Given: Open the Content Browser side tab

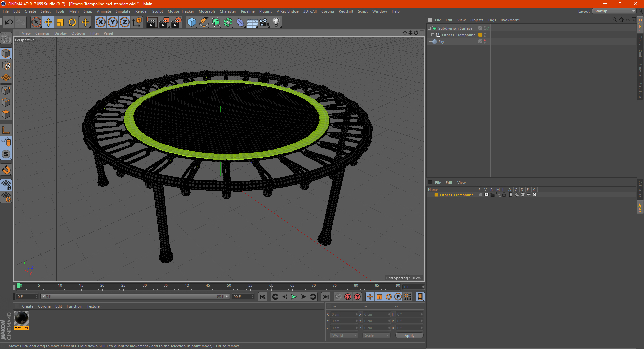Looking at the screenshot, I should click(640, 63).
